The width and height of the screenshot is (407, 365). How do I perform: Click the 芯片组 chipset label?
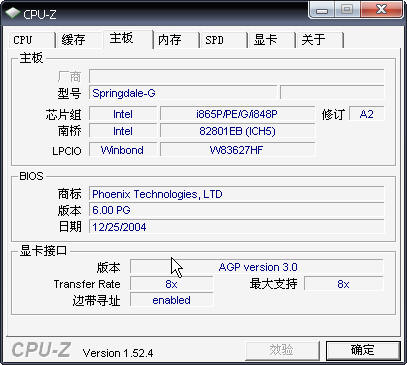pyautogui.click(x=63, y=114)
